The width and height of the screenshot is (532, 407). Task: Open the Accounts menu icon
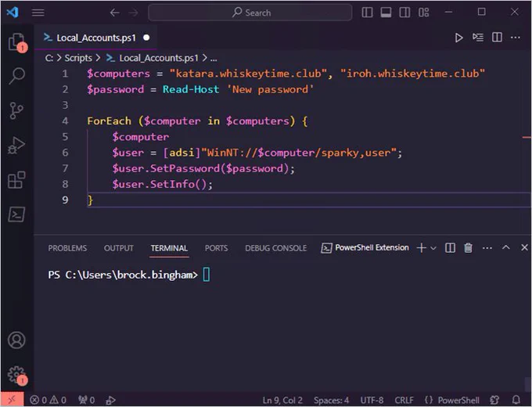coord(16,340)
